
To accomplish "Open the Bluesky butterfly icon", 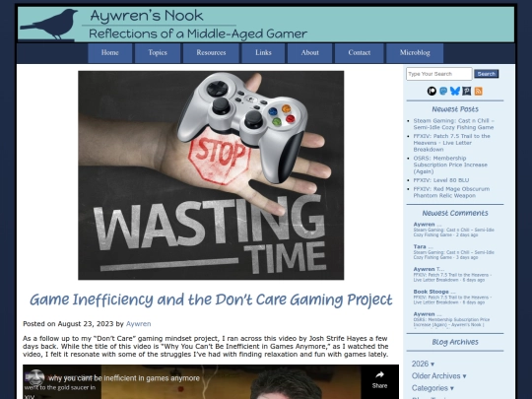I will tap(455, 91).
